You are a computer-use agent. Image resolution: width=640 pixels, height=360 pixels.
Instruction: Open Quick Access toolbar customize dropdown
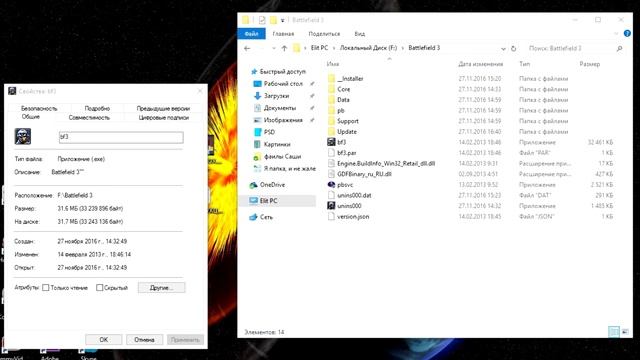[x=282, y=20]
